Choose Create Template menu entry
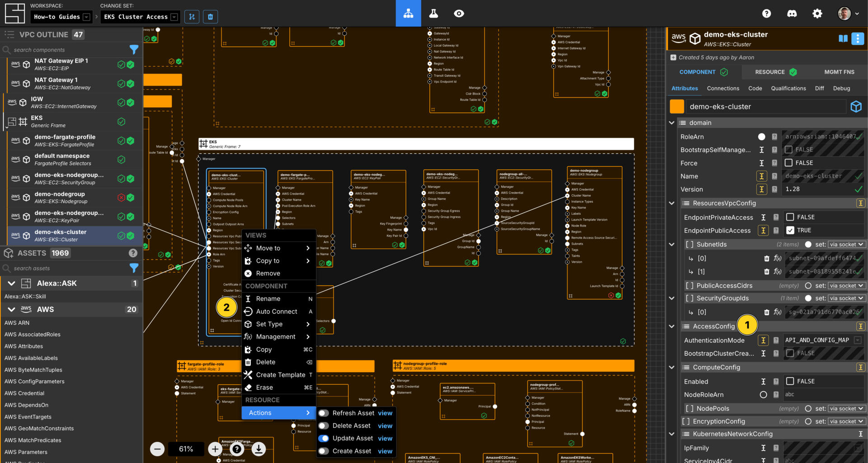 [278, 375]
